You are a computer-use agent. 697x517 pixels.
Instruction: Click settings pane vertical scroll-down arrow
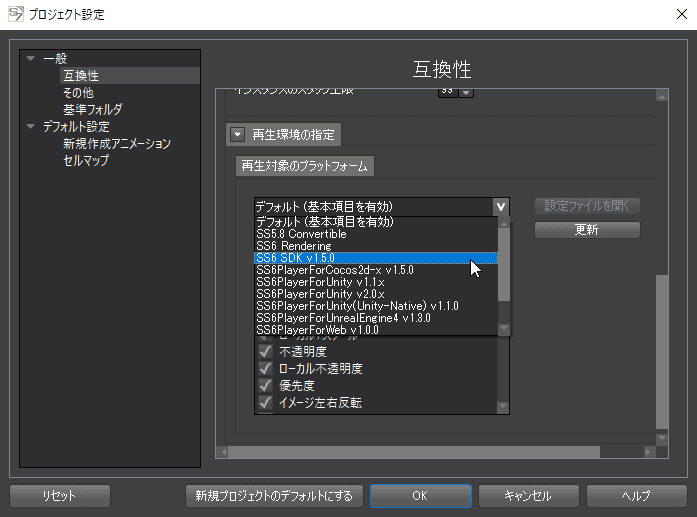point(662,438)
